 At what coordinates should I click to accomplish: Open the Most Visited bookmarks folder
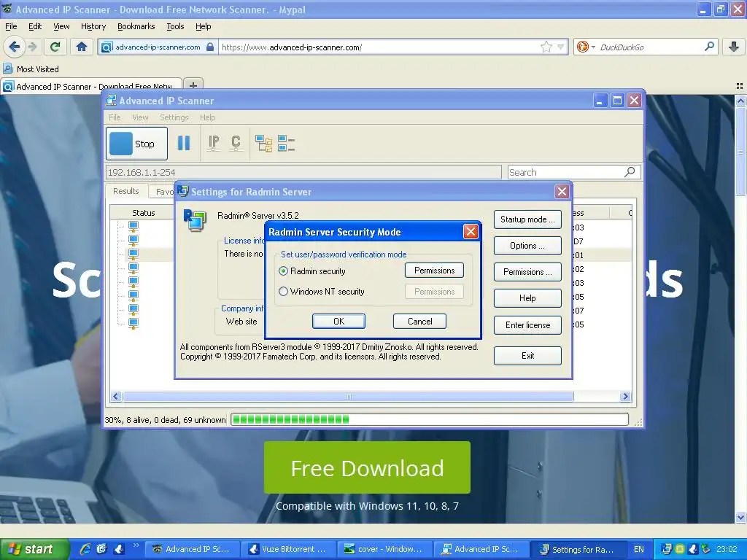(x=31, y=69)
